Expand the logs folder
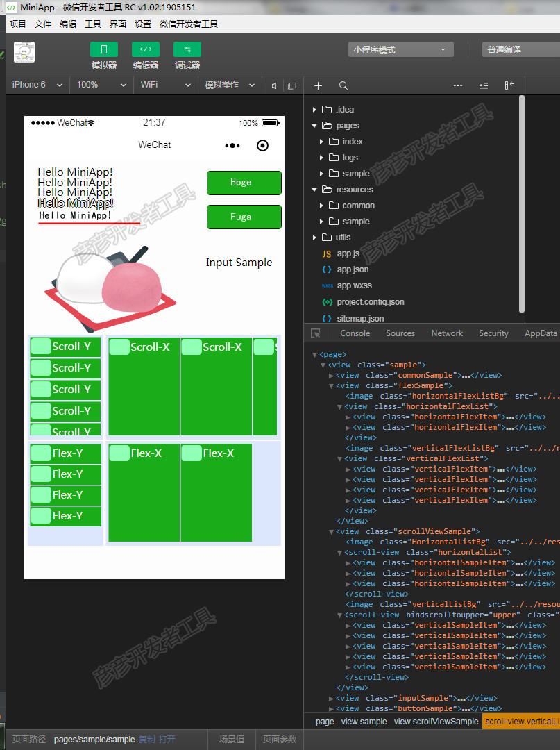The image size is (560, 750). click(321, 158)
